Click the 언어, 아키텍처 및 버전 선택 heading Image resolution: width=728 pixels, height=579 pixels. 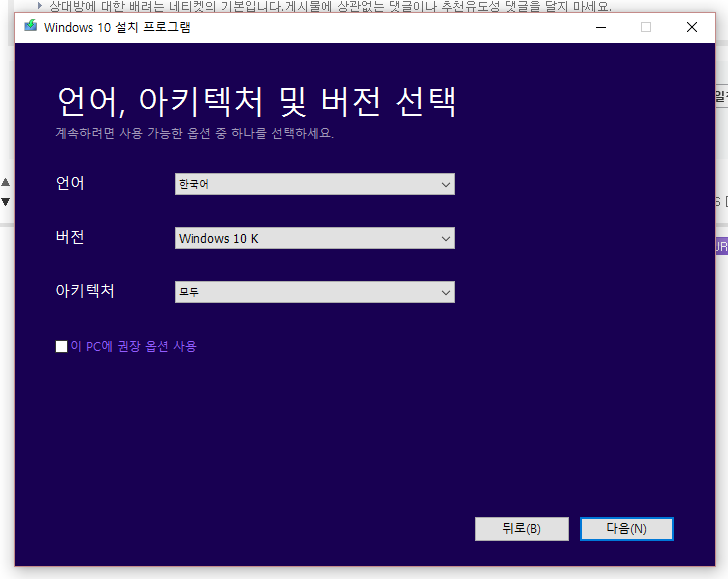[256, 101]
